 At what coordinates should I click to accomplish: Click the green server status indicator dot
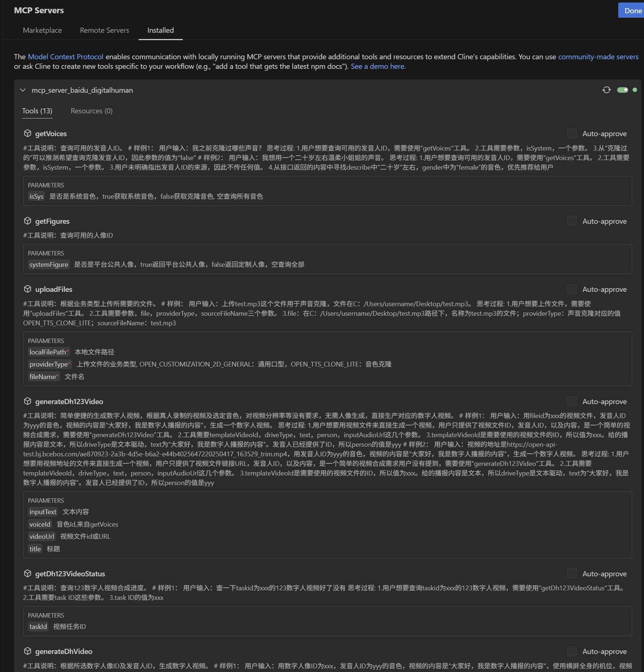pyautogui.click(x=635, y=90)
